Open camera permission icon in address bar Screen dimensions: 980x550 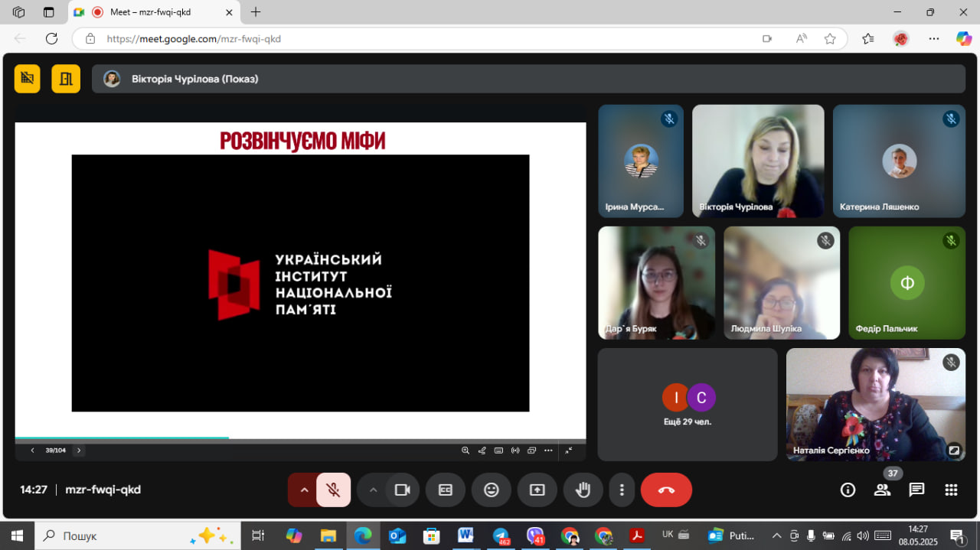pyautogui.click(x=767, y=38)
